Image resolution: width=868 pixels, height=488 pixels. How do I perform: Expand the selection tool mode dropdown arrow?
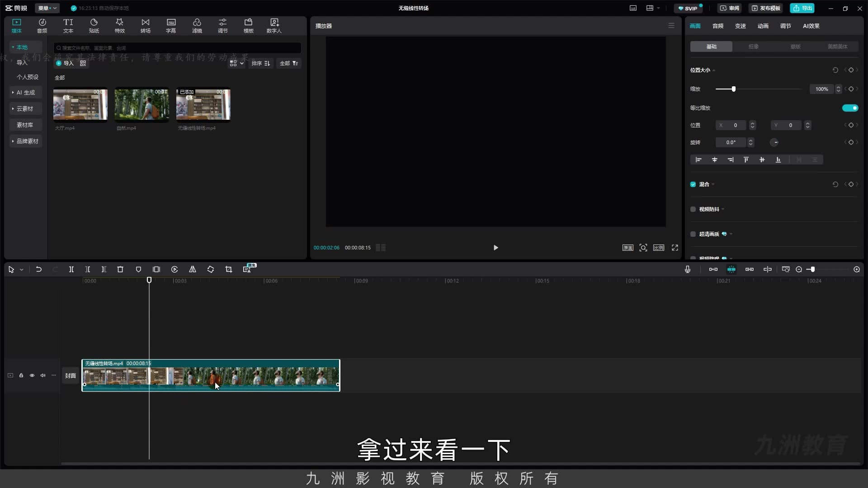(x=21, y=270)
